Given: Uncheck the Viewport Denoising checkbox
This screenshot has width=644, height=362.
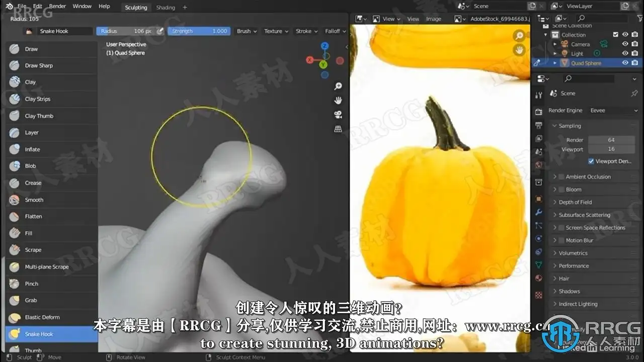Looking at the screenshot, I should [591, 161].
